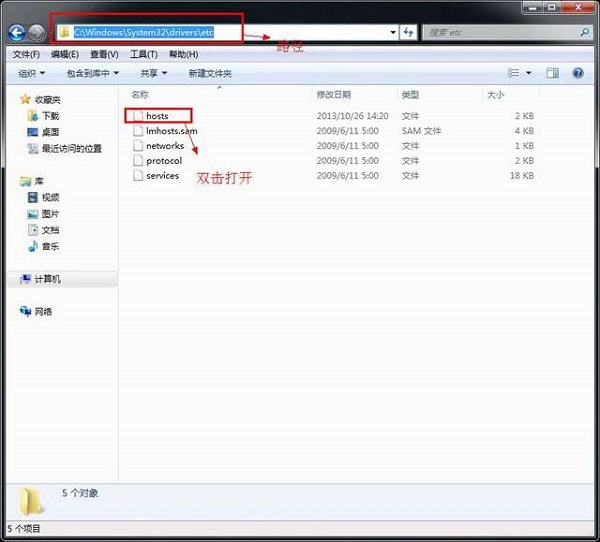Image resolution: width=600 pixels, height=542 pixels.
Task: Open 下载 in the navigation pane
Action: click(50, 116)
